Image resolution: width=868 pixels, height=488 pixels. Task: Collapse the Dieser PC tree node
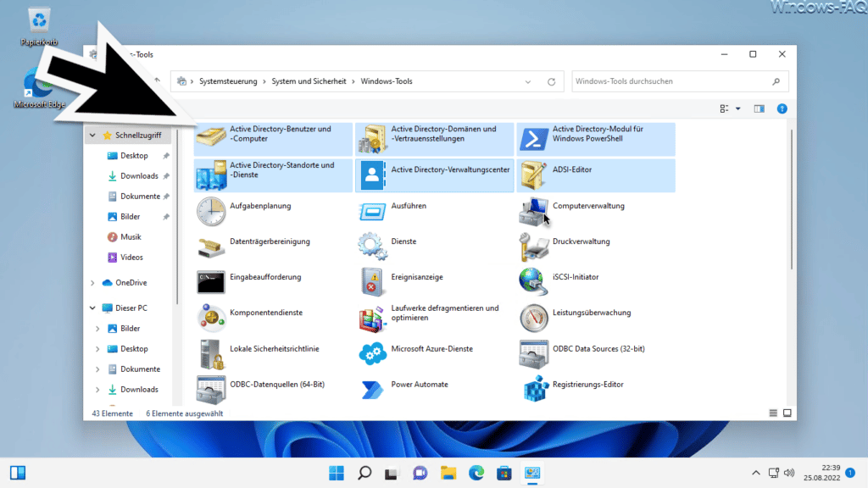coord(92,308)
